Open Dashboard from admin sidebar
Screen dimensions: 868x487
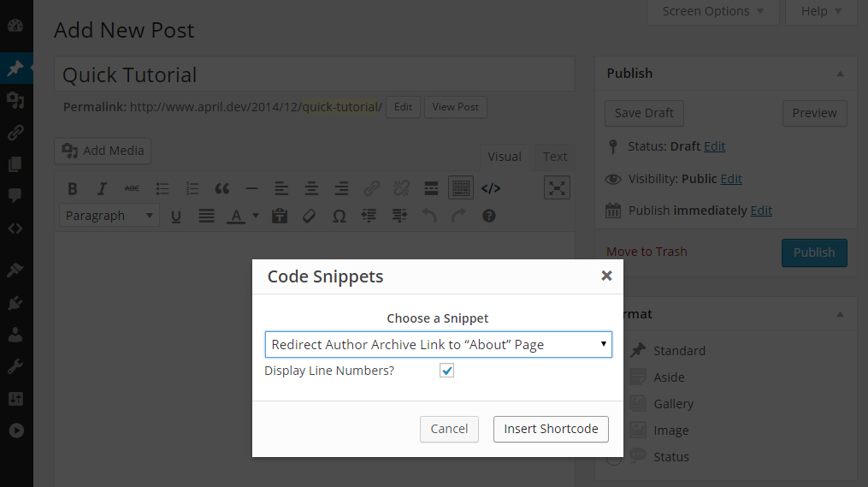[x=15, y=26]
